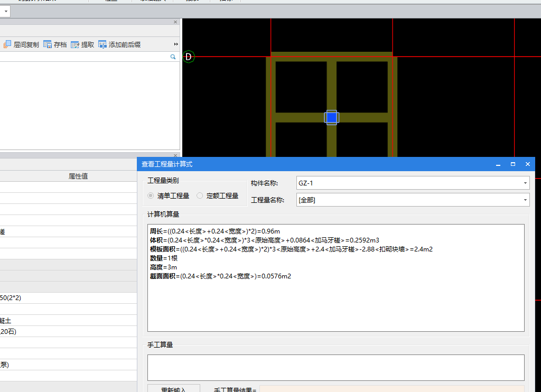This screenshot has height=392, width=541.
Task: Click inside the 手工算量 text box
Action: pyautogui.click(x=335, y=367)
